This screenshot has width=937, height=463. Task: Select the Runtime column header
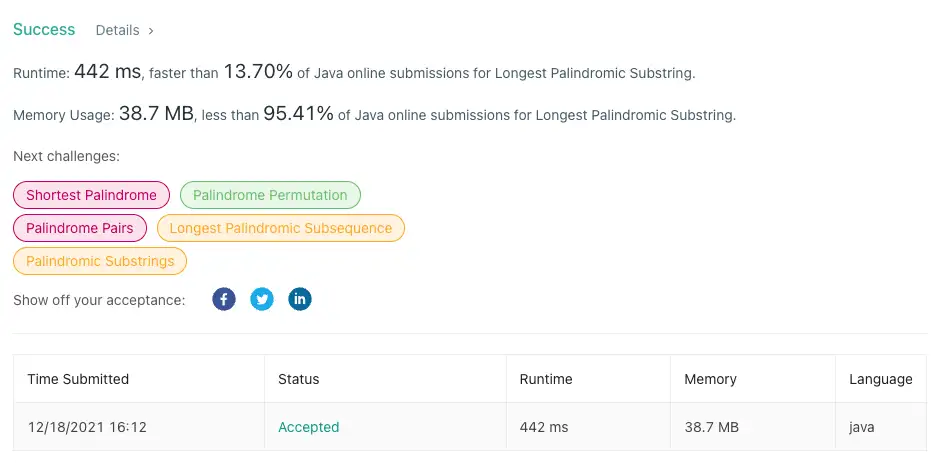click(x=546, y=379)
